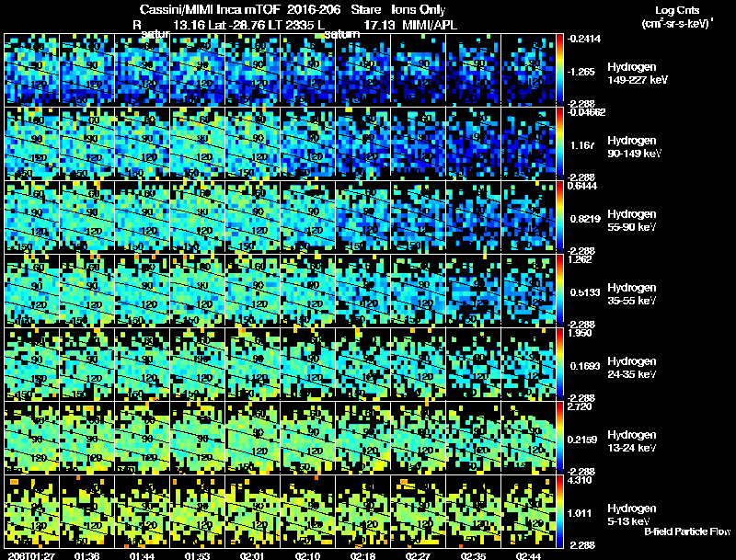The height and width of the screenshot is (560, 736).
Task: Click the 02:44 time axis label
Action: coord(528,555)
